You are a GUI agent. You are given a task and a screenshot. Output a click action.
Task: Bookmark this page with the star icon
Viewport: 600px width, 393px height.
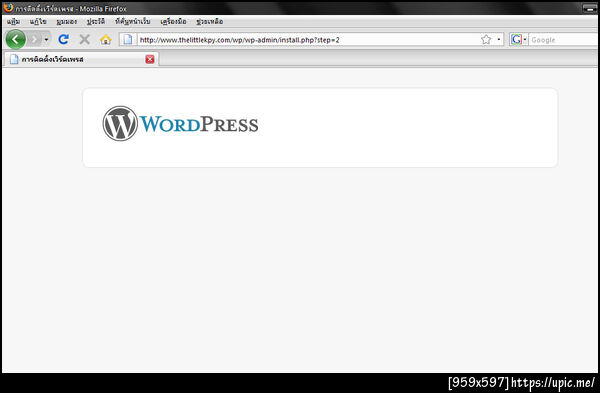tap(486, 39)
